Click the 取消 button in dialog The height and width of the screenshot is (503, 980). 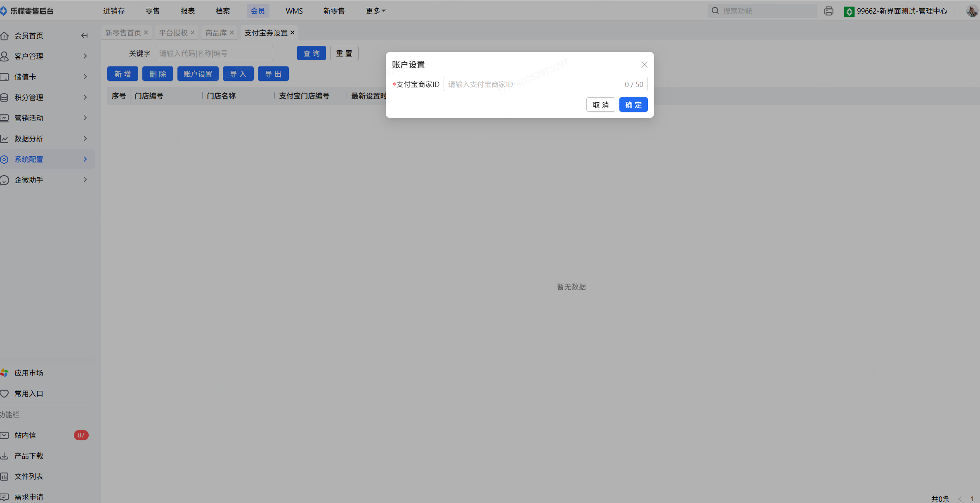pyautogui.click(x=600, y=105)
